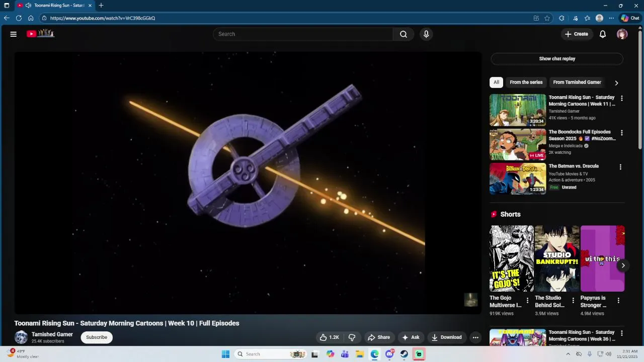Open the Edge profile avatar
The width and height of the screenshot is (644, 362).
599,18
